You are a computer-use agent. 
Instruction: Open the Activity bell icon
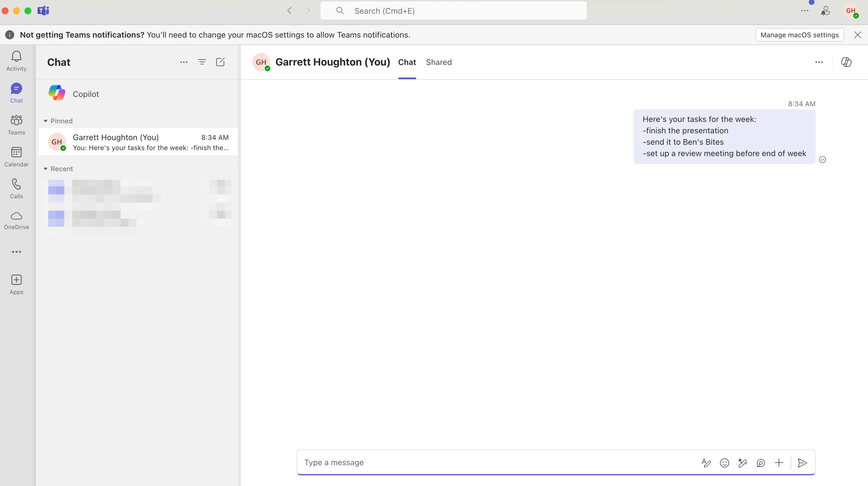click(16, 61)
